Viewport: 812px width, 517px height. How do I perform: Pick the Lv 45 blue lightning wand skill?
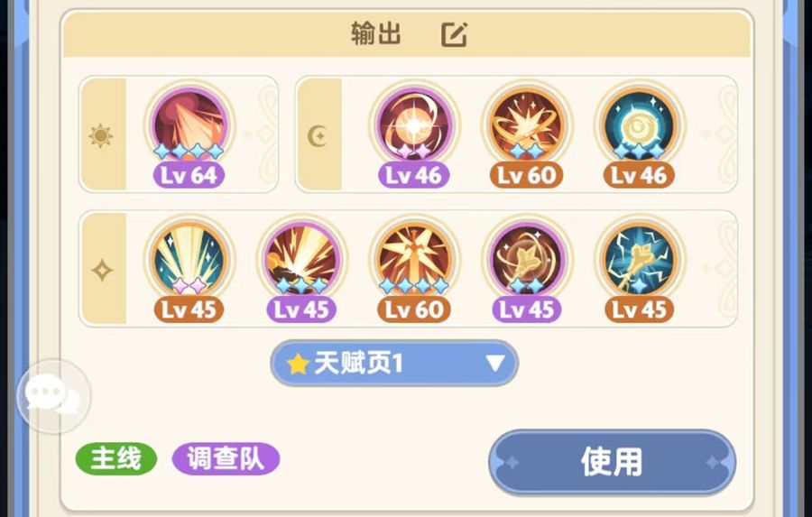click(x=640, y=260)
